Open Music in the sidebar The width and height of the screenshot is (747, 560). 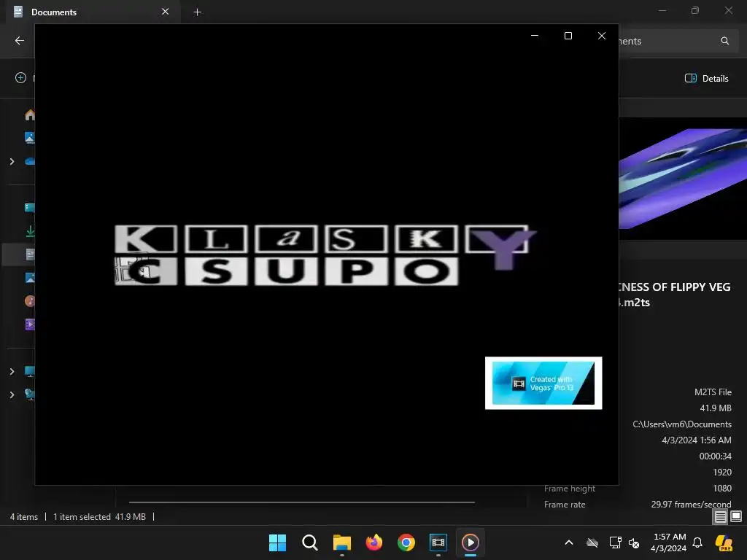(x=29, y=301)
